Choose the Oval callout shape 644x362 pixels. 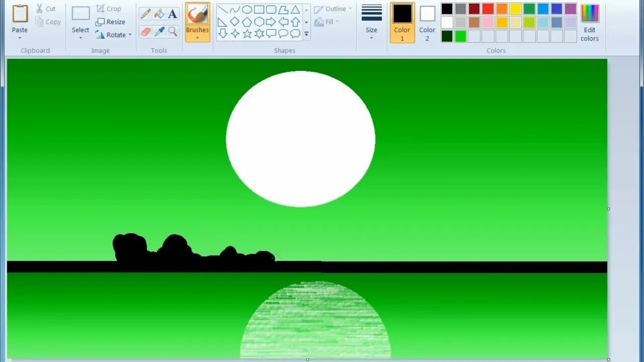pos(283,34)
